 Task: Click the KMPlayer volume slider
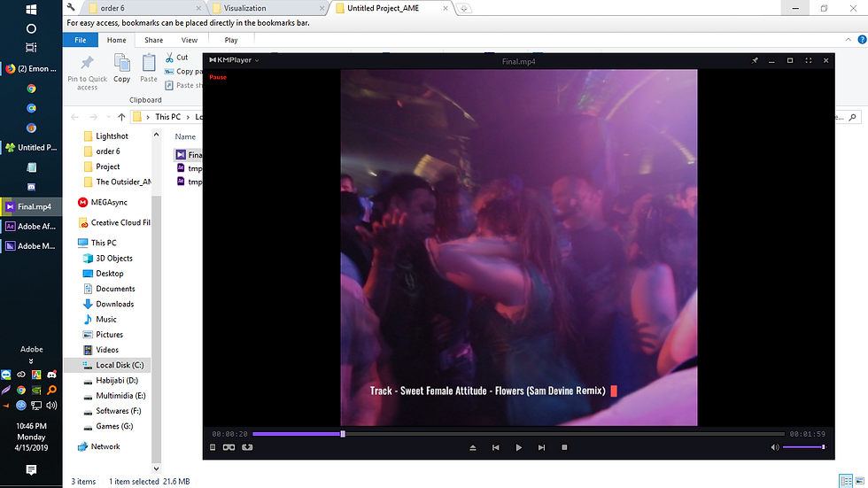click(x=804, y=447)
